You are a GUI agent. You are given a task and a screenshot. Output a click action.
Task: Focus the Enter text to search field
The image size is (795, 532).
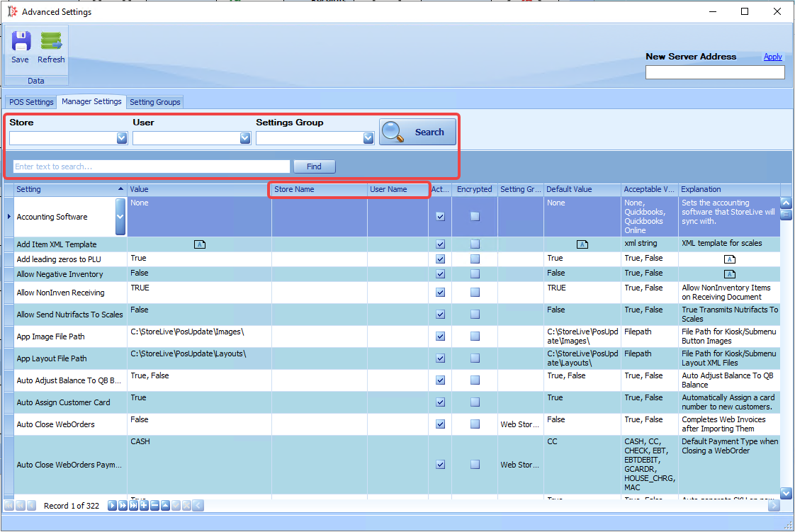point(152,166)
